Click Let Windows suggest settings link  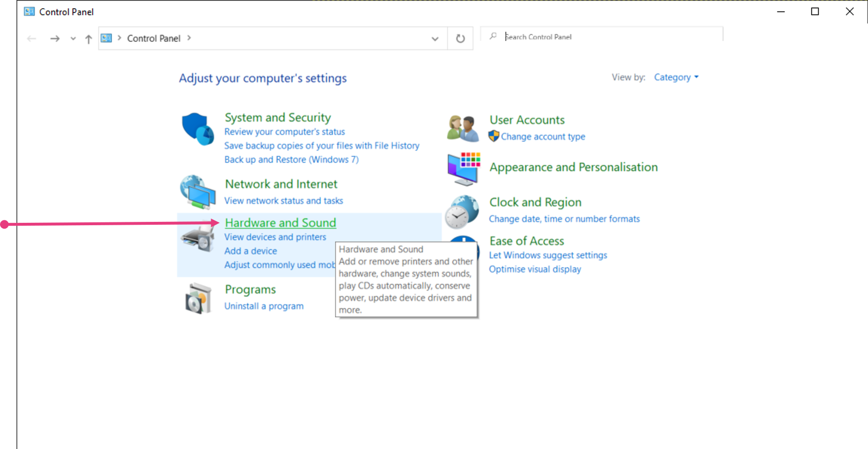coord(548,255)
